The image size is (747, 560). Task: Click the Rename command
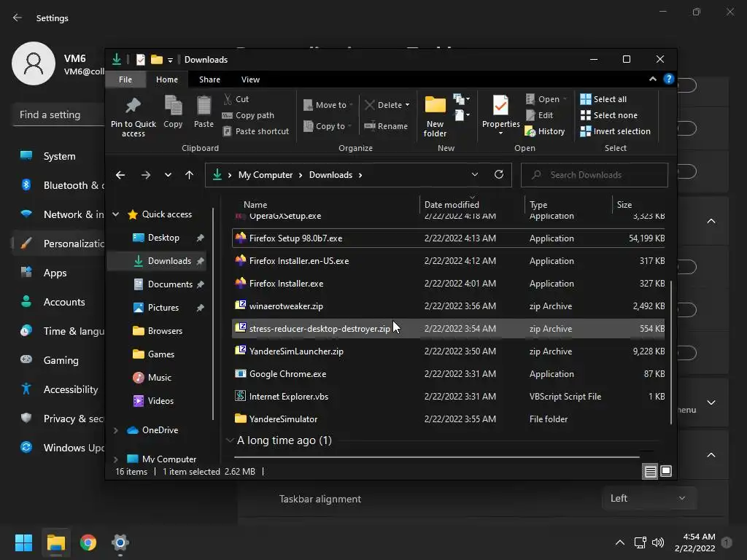point(386,125)
